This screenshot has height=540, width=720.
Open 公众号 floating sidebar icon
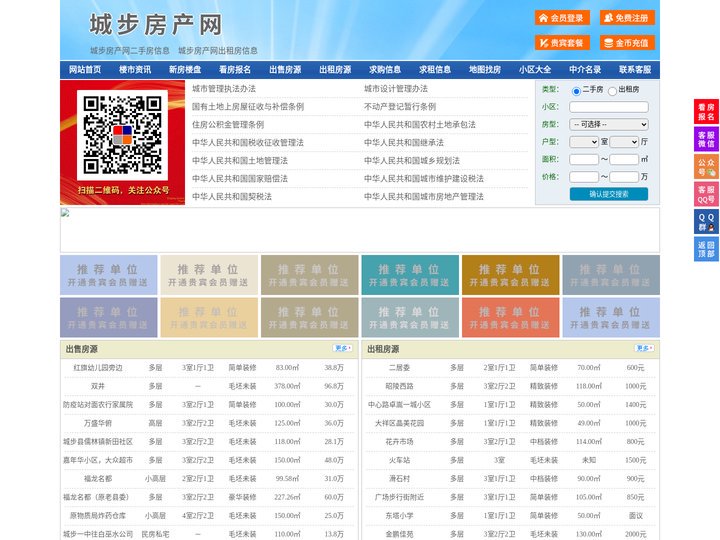coord(706,167)
